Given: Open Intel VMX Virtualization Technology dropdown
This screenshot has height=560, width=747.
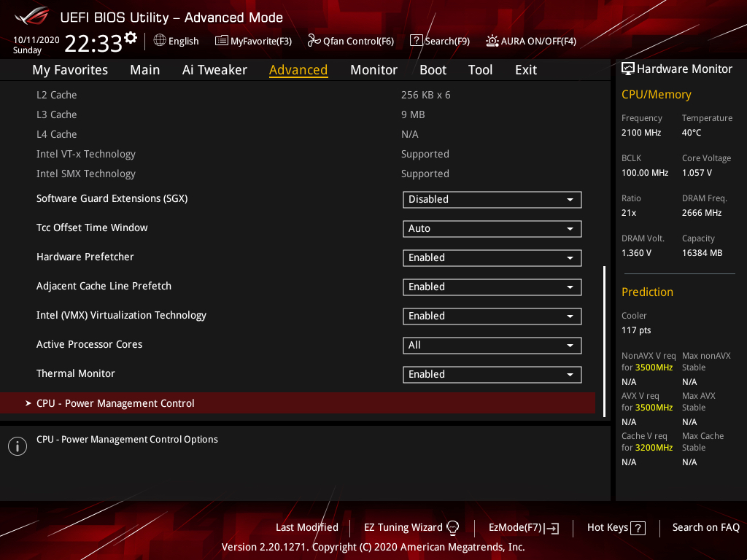Looking at the screenshot, I should coord(492,316).
